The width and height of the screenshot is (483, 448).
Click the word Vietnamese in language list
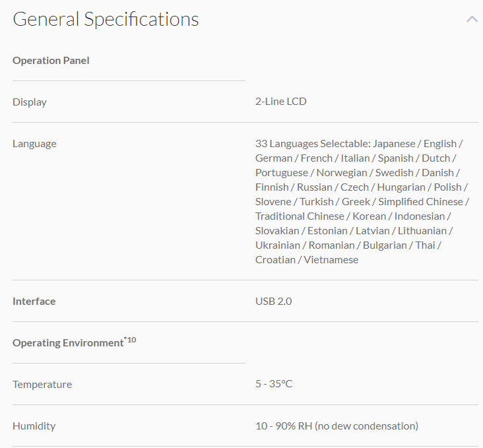331,260
